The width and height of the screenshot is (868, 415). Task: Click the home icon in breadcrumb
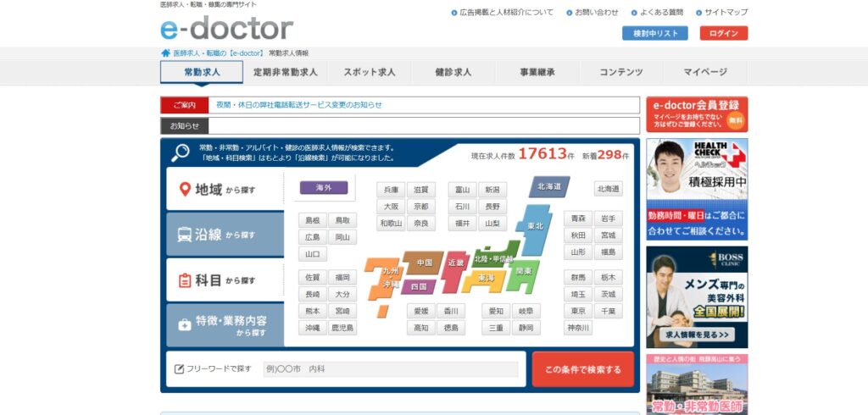[165, 53]
